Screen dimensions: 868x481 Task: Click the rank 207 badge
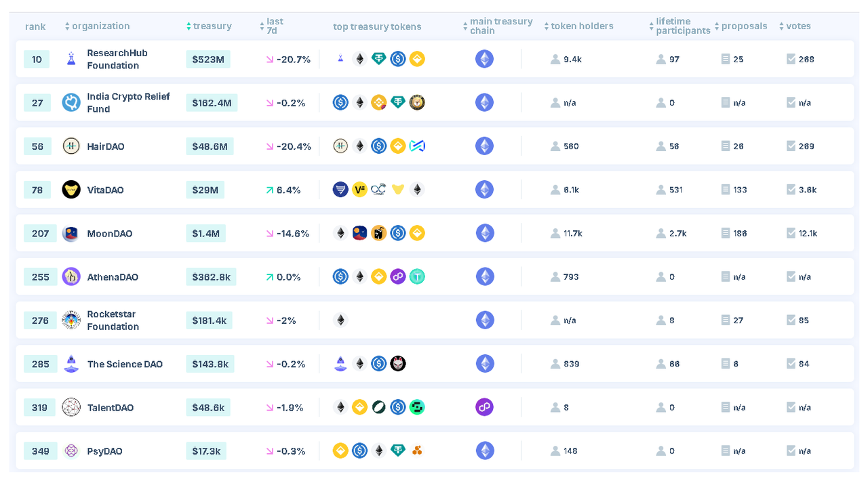40,233
